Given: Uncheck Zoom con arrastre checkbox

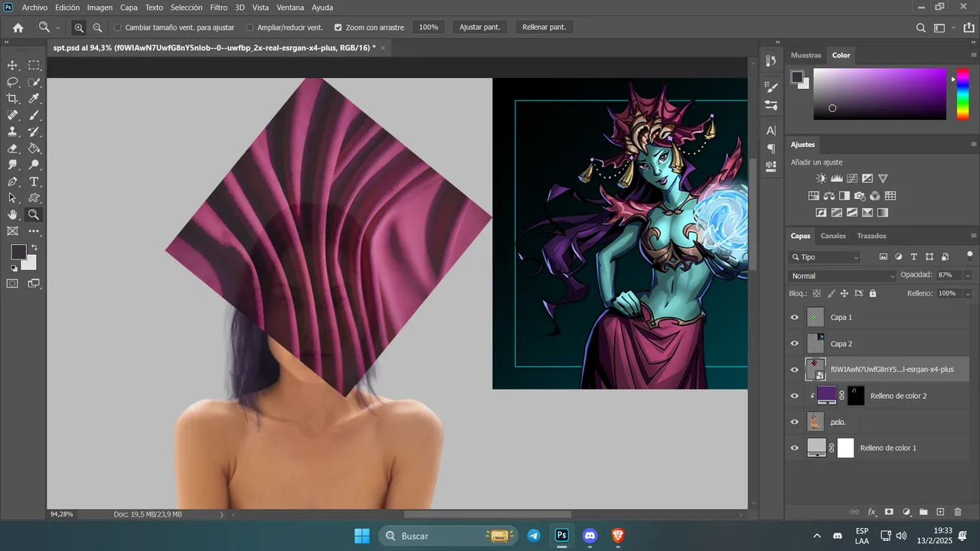Looking at the screenshot, I should click(338, 28).
